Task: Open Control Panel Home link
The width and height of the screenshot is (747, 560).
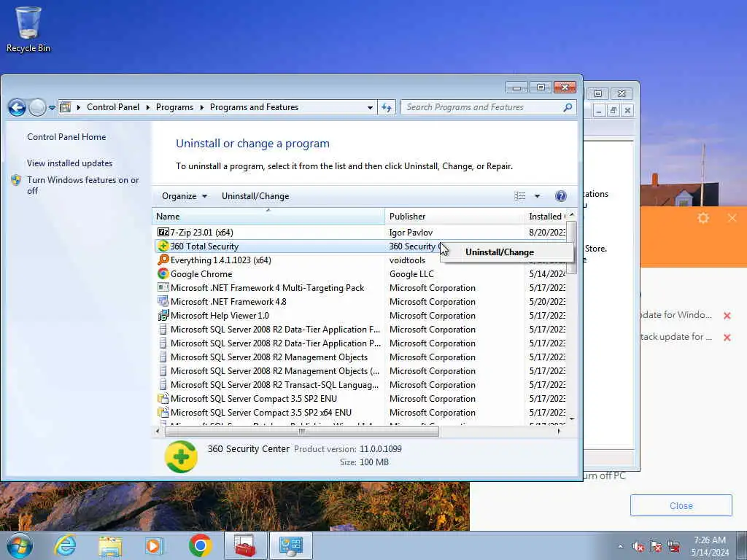Action: [x=66, y=137]
